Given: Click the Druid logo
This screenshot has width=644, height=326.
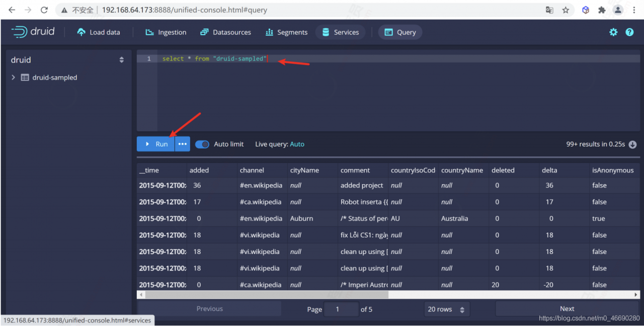Looking at the screenshot, I should coord(33,32).
